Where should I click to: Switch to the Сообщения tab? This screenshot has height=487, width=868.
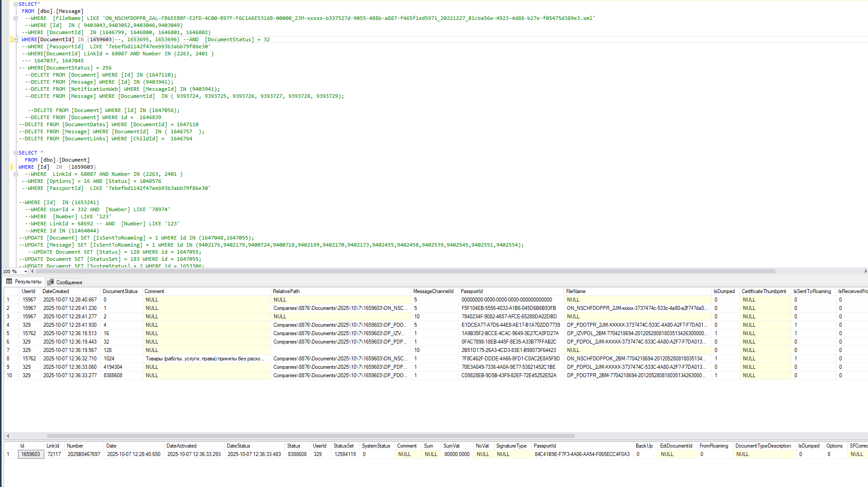click(x=69, y=282)
